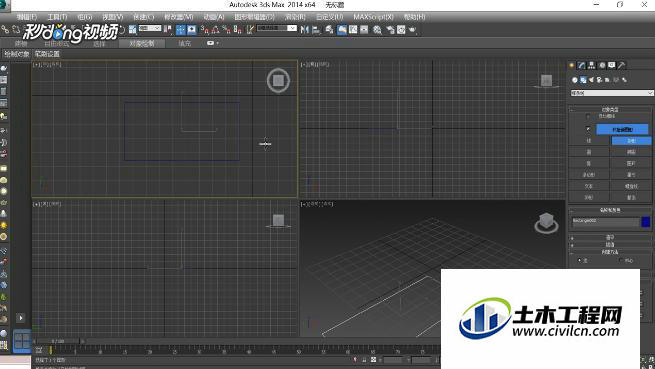Open the Display panel tab
Image resolution: width=655 pixels, height=369 pixels.
tap(612, 65)
